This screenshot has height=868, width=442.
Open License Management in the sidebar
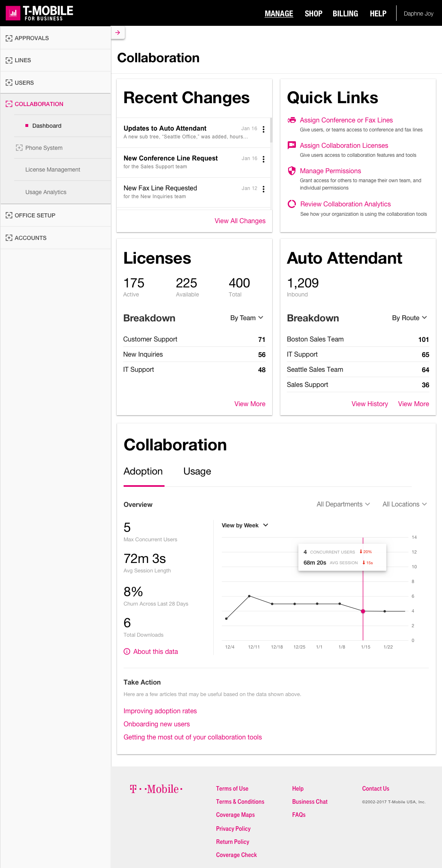[x=53, y=170]
